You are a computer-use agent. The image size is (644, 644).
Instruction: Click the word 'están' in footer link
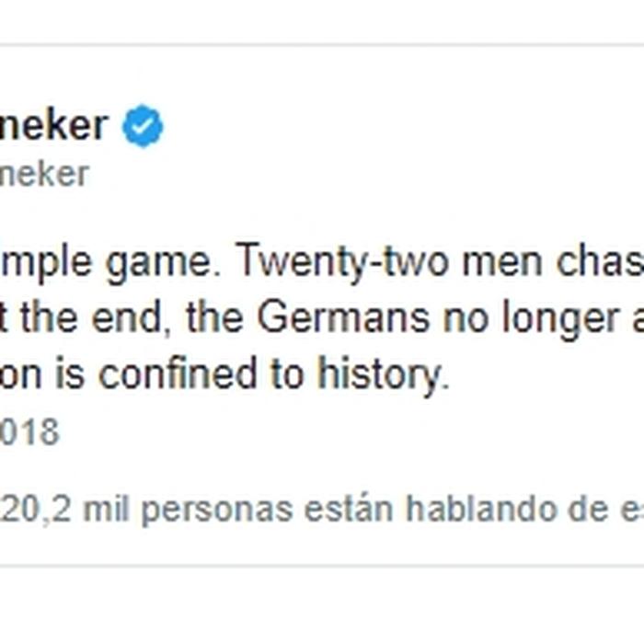349,508
